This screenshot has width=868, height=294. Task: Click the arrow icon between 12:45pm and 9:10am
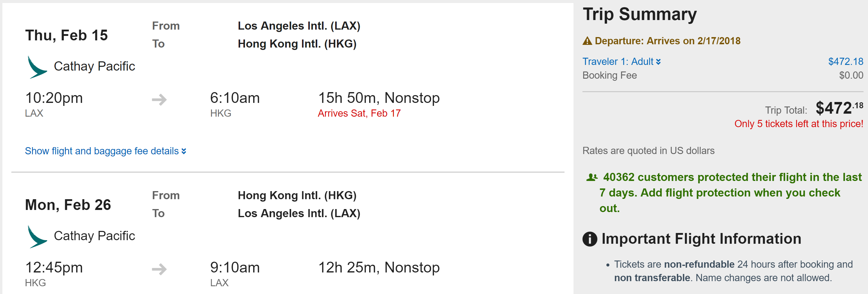159,269
